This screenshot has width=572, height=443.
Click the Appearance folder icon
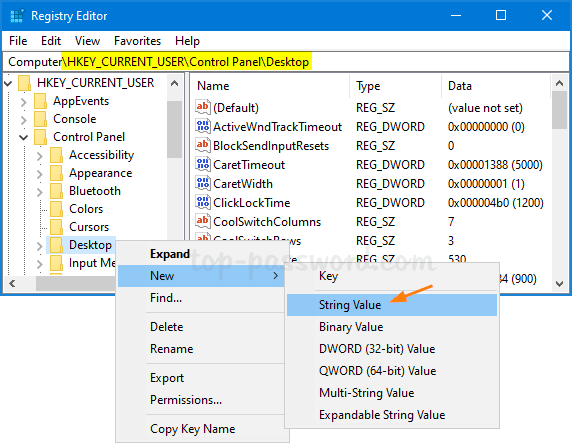click(56, 173)
